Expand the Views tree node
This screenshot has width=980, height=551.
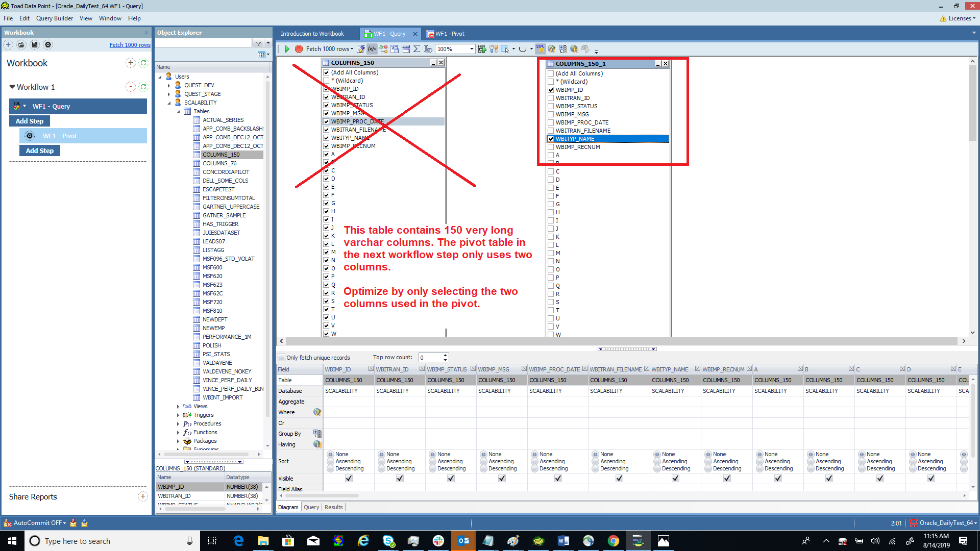[x=178, y=406]
